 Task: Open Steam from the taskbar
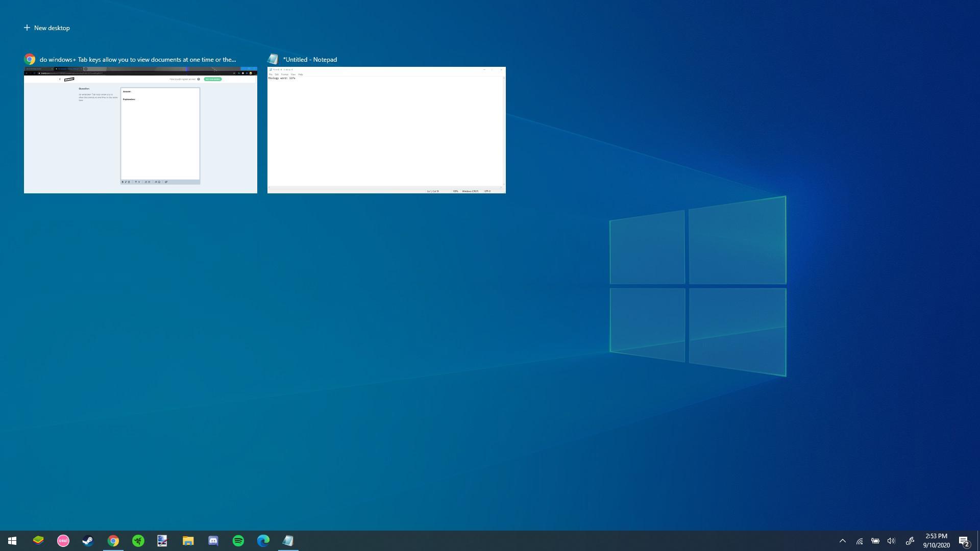[88, 541]
